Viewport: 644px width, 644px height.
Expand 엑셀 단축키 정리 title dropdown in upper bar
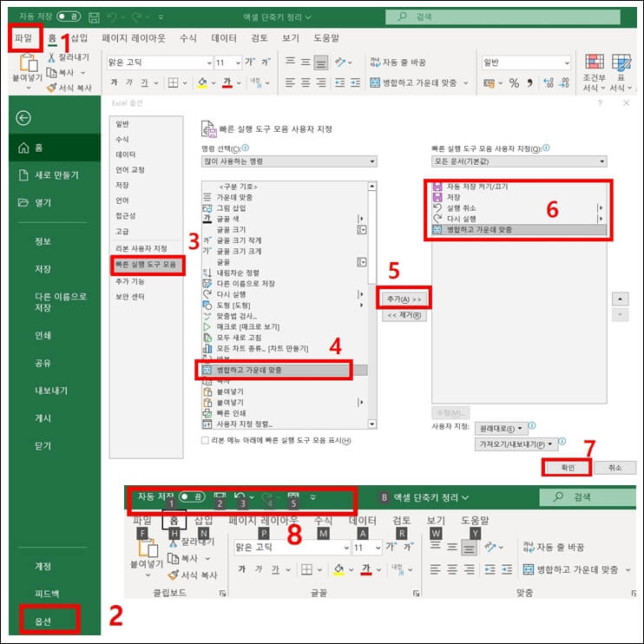point(308,17)
